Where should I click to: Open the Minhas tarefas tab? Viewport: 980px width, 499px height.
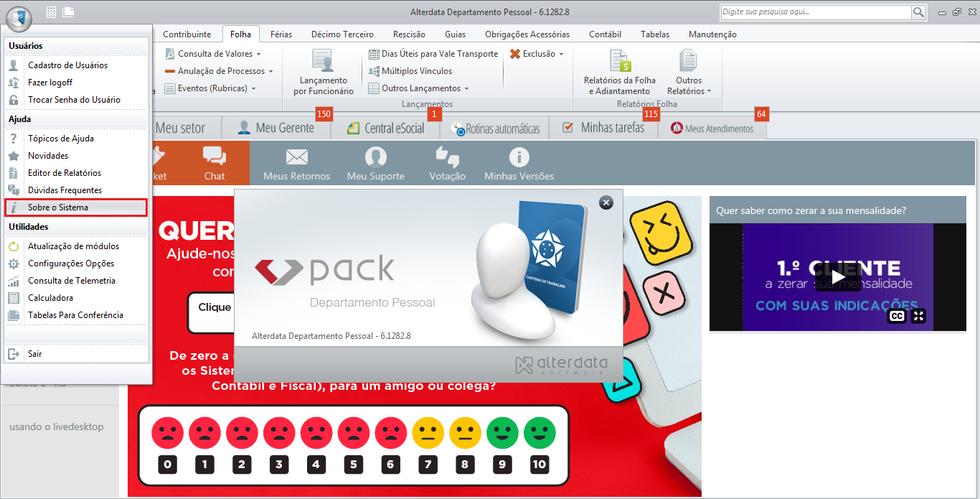604,129
